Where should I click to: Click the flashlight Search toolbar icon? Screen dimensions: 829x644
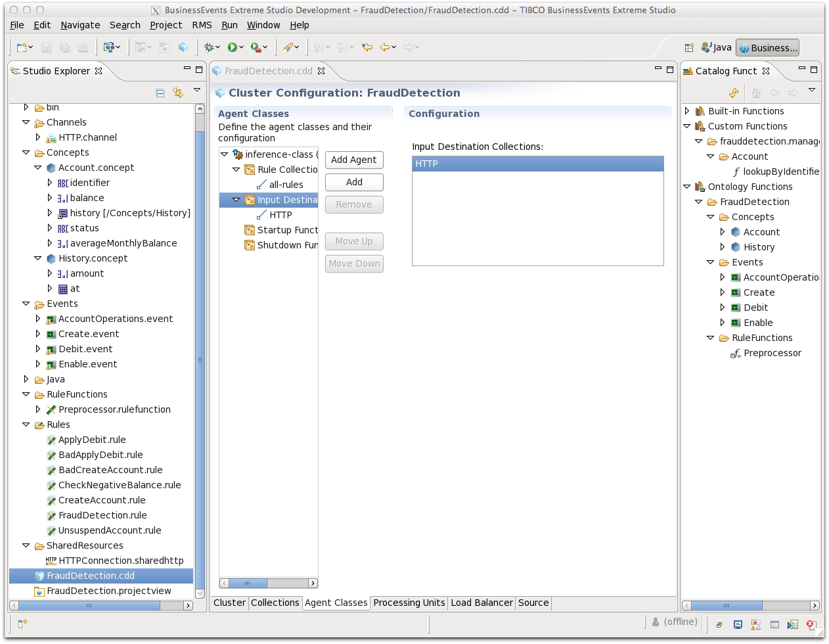[x=288, y=47]
